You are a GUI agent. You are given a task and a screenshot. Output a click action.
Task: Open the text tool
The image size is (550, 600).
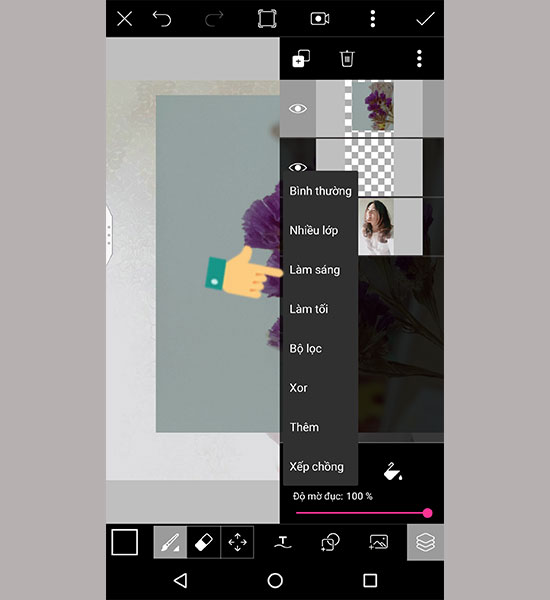283,542
